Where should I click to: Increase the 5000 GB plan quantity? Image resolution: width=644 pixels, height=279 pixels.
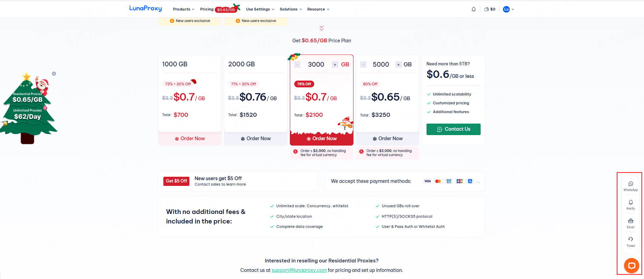point(398,65)
